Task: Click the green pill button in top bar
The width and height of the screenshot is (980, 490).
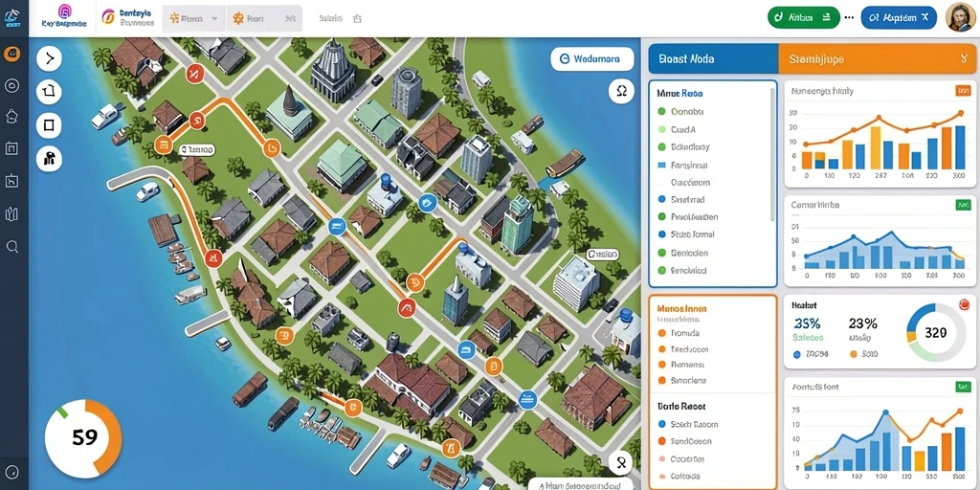Action: [x=803, y=17]
